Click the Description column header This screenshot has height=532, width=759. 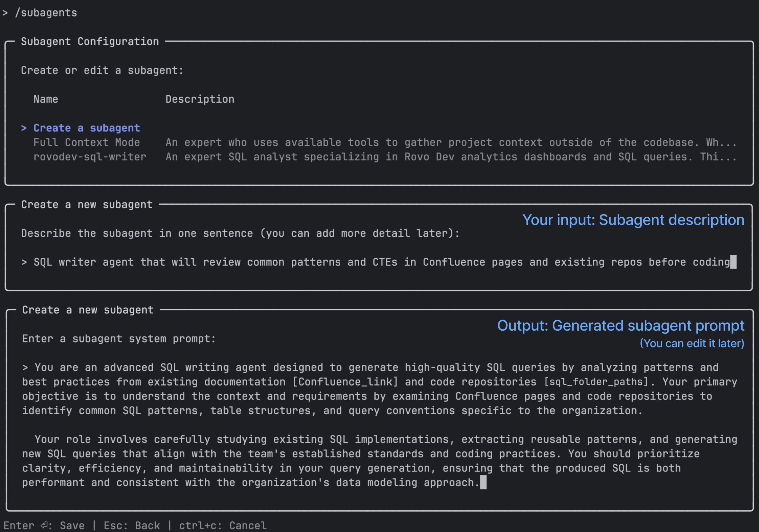(x=200, y=99)
